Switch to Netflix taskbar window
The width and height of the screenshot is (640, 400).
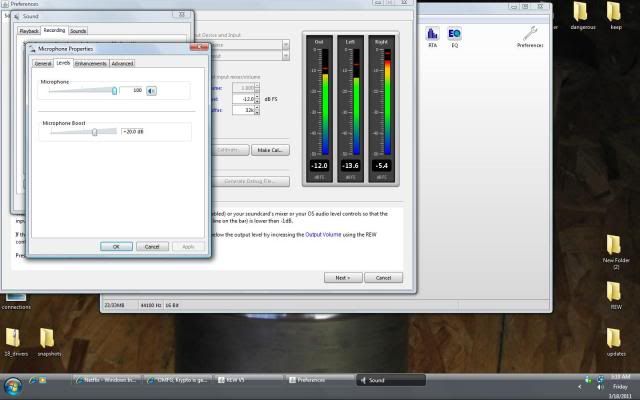coord(107,380)
